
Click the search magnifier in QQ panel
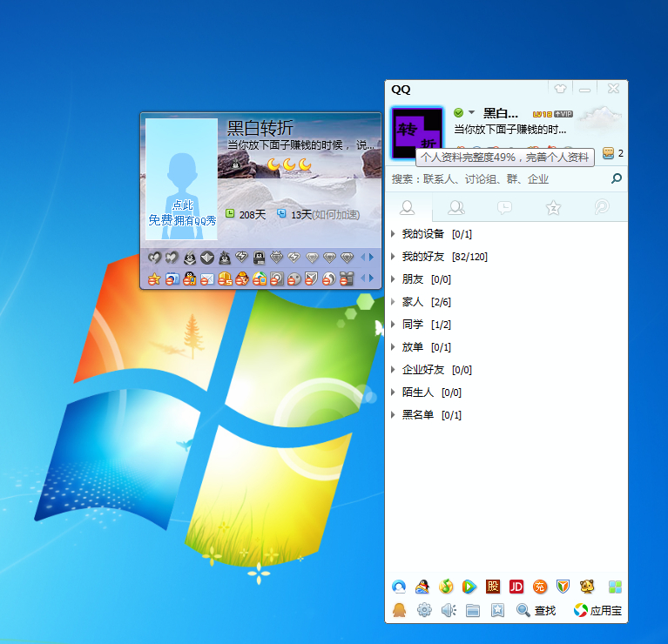tap(616, 178)
